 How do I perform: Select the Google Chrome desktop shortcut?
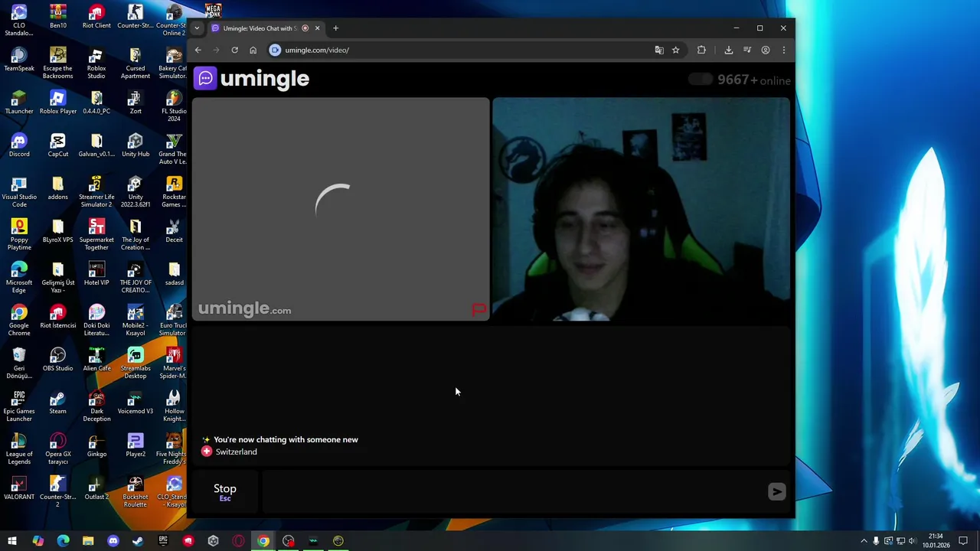(19, 320)
